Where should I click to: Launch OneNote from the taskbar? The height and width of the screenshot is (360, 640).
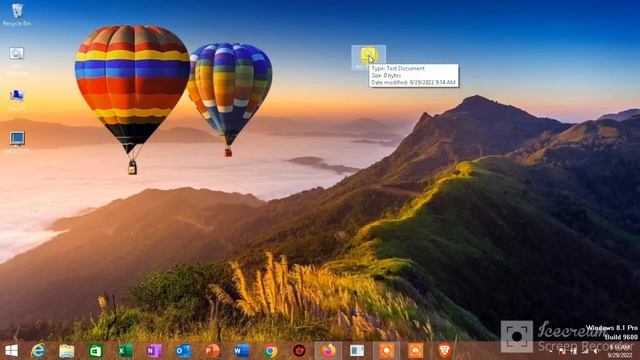pos(154,351)
